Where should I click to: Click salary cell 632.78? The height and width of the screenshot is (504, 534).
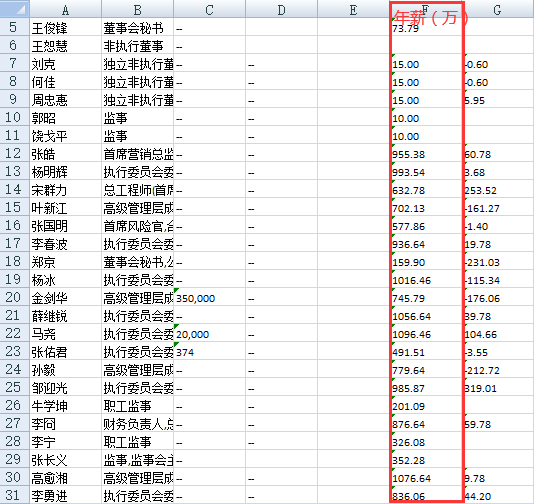click(x=426, y=189)
